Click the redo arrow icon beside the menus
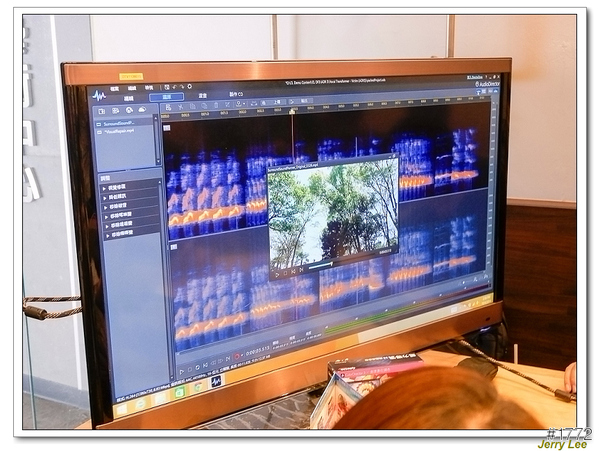 [182, 87]
